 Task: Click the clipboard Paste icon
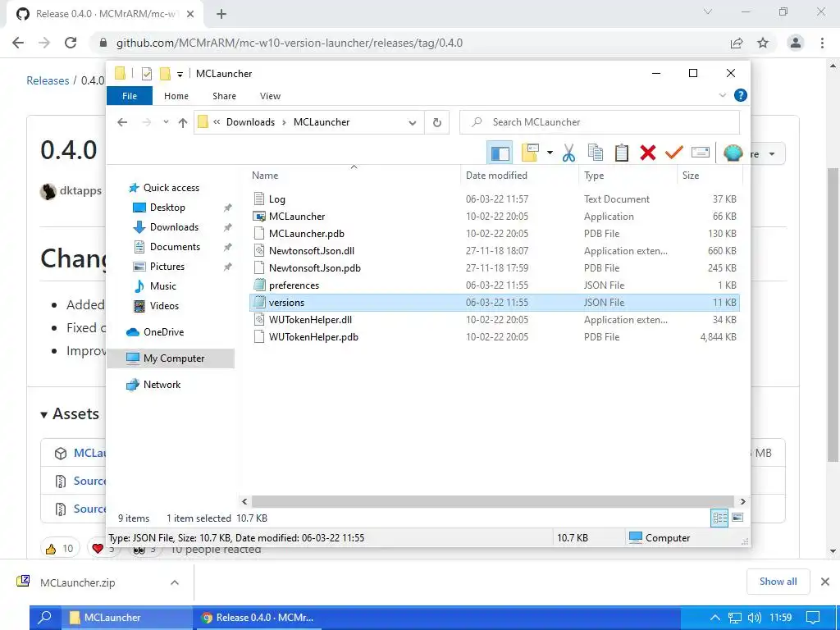click(x=622, y=153)
